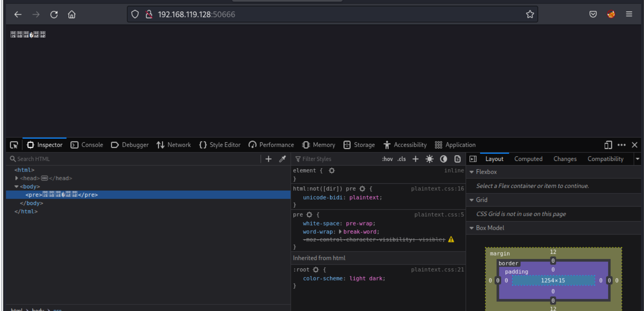Toggle light color scheme simulation

pyautogui.click(x=429, y=159)
